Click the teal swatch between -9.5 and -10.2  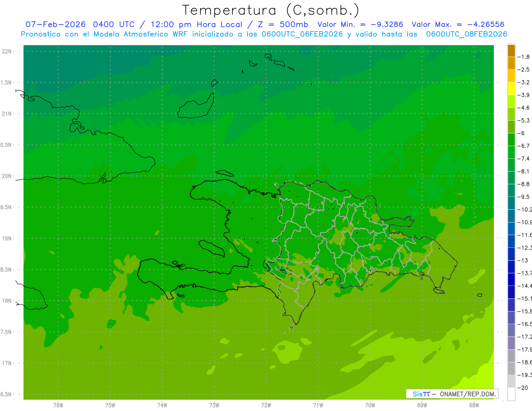point(511,203)
